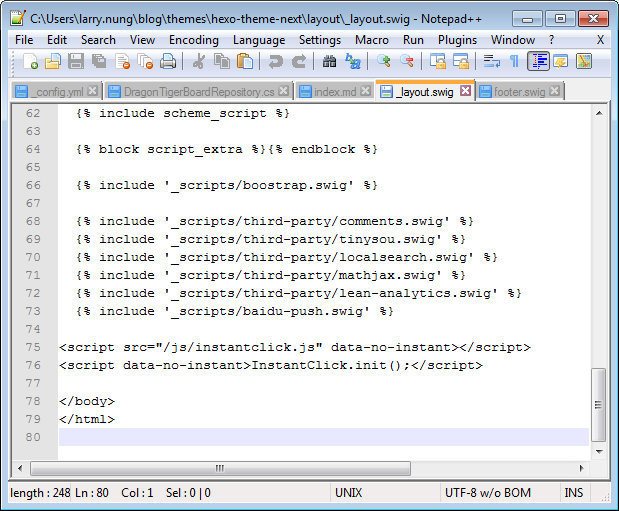Paste clipboard with the Paste icon
Screen dimensions: 619x511
(245, 62)
